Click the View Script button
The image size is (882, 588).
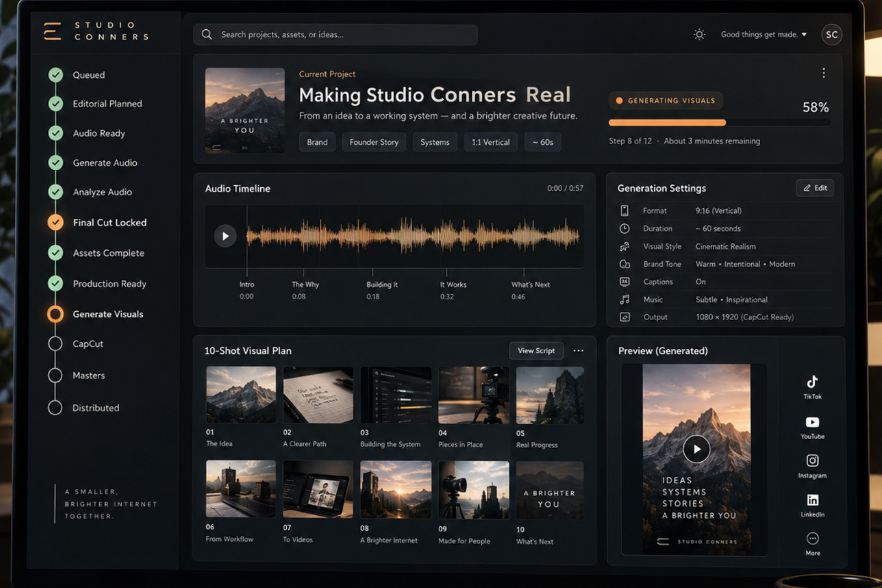[x=536, y=350]
